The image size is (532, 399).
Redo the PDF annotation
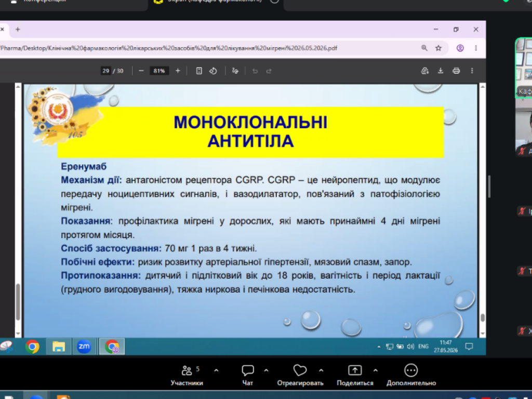click(269, 71)
